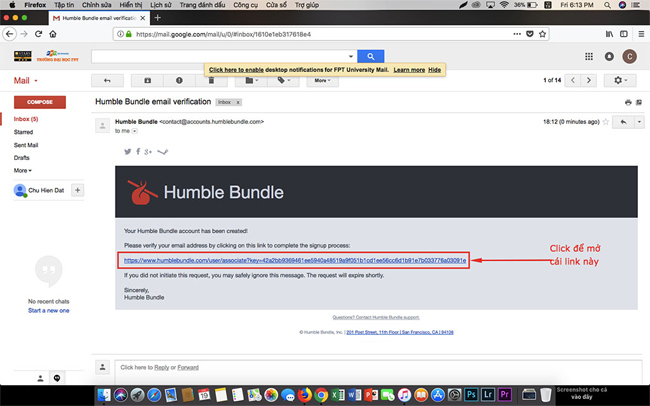Open Inbox (5) folder
Image resolution: width=650 pixels, height=406 pixels.
(x=26, y=119)
